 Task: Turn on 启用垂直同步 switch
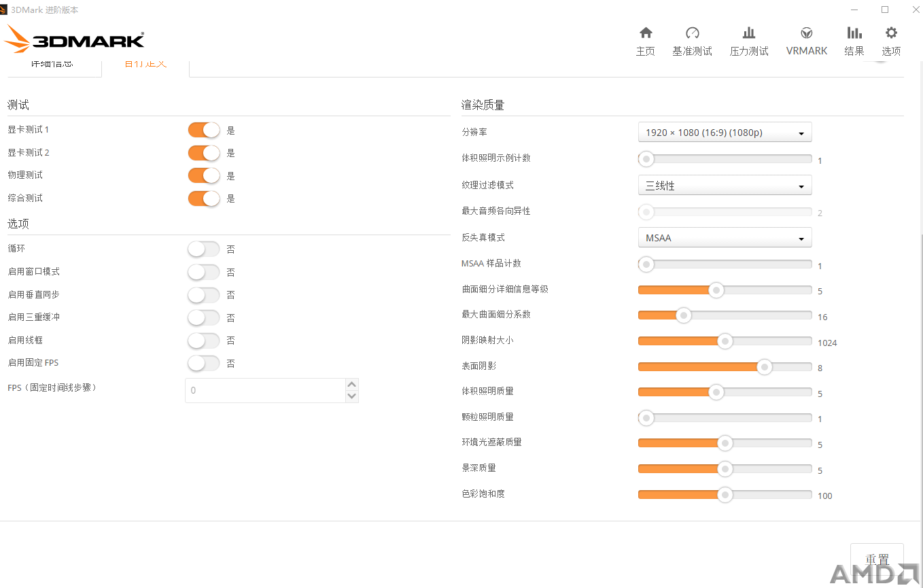pyautogui.click(x=204, y=295)
